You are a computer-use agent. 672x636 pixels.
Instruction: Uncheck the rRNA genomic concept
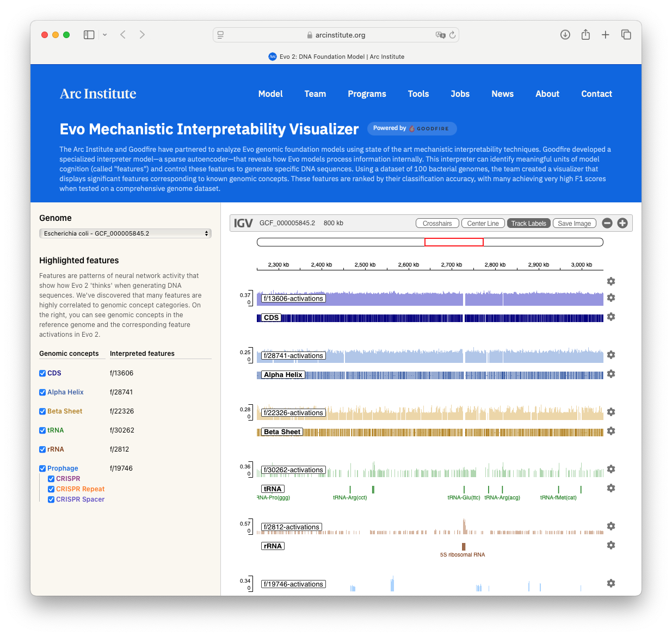click(x=42, y=449)
